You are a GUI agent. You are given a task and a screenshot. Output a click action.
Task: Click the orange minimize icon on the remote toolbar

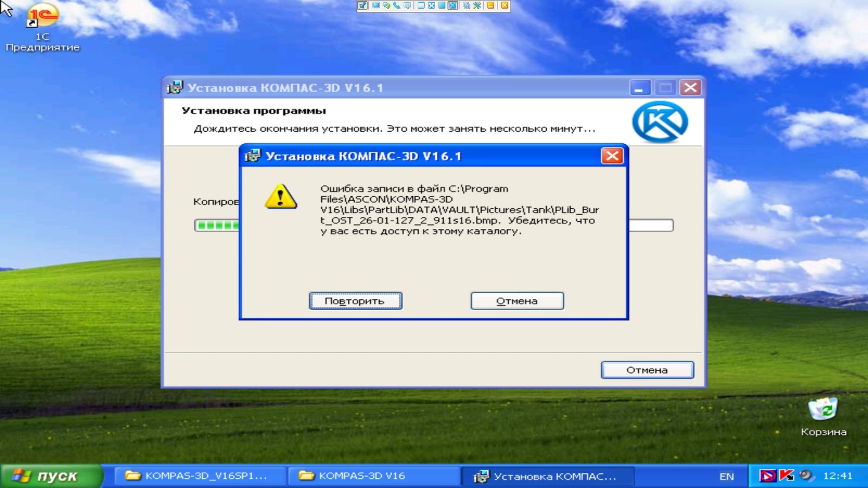click(490, 5)
